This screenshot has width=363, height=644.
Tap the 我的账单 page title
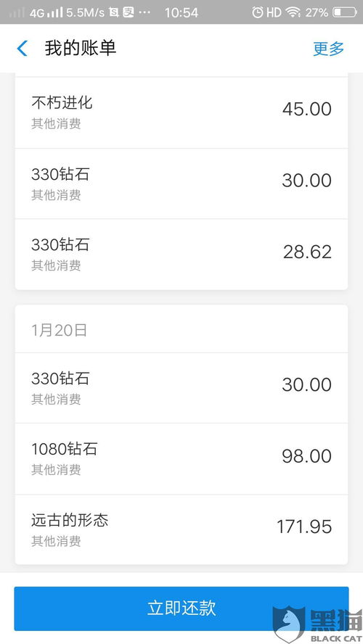(81, 49)
